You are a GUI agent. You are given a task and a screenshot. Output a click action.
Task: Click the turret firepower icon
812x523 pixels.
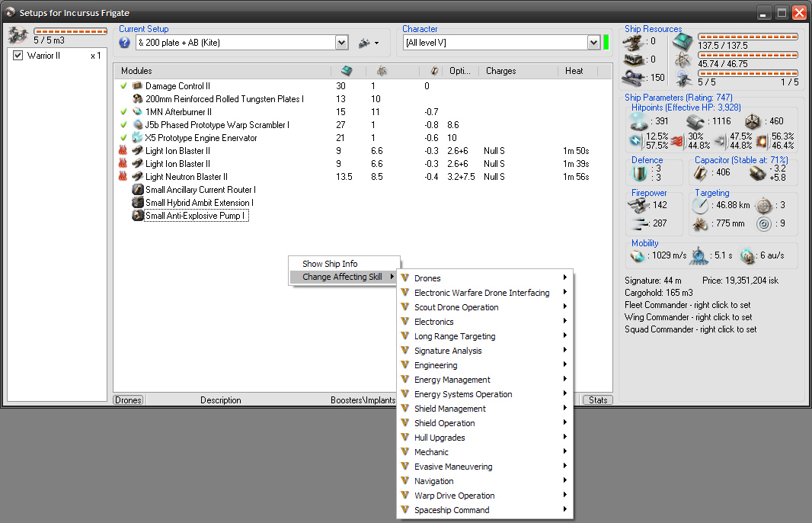click(638, 204)
